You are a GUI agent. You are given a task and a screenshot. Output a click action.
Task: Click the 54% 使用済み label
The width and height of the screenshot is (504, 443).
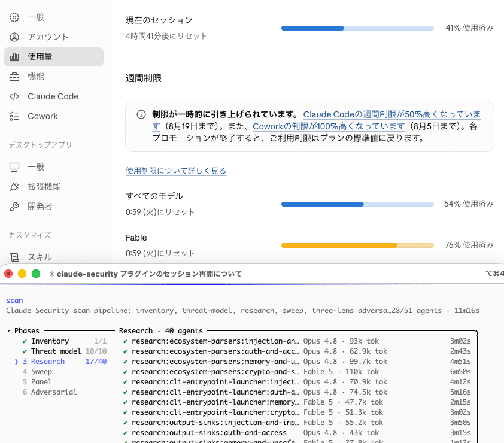469,204
